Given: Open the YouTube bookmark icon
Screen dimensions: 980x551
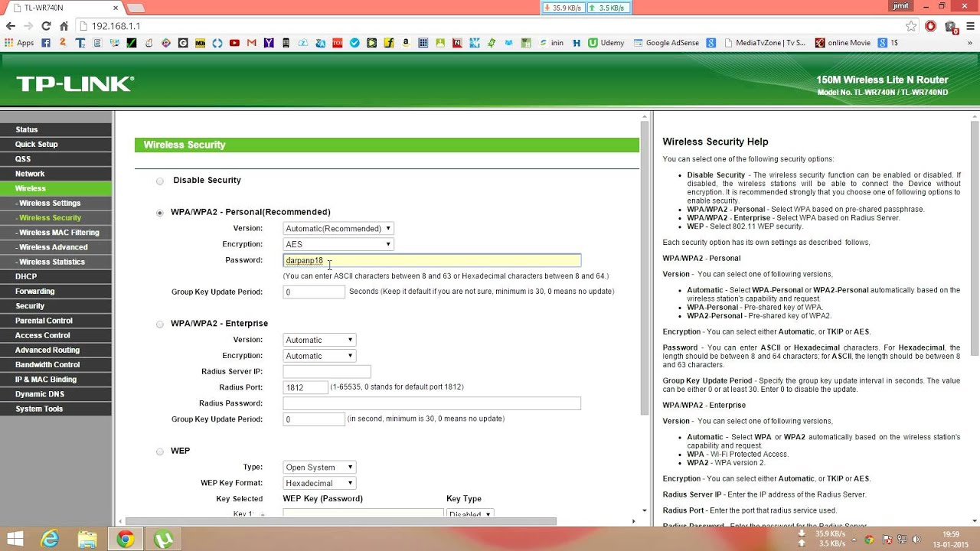Looking at the screenshot, I should (x=234, y=43).
